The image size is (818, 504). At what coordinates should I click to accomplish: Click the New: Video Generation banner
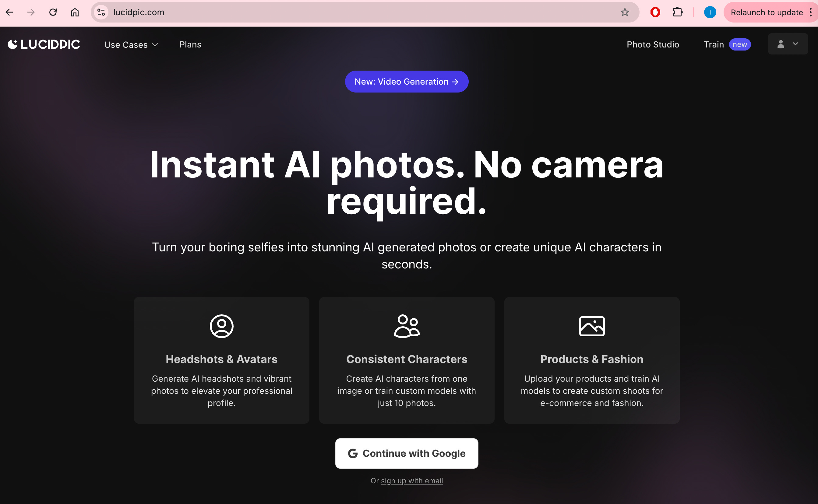click(407, 82)
